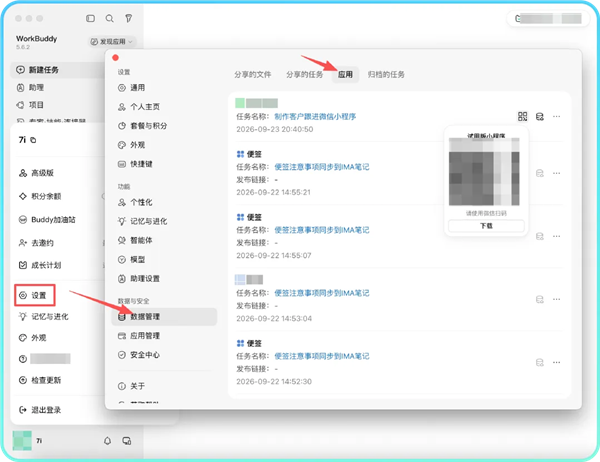This screenshot has width=600, height=462.
Task: Open 便签 task link dated 14:52:30
Action: coord(322,357)
